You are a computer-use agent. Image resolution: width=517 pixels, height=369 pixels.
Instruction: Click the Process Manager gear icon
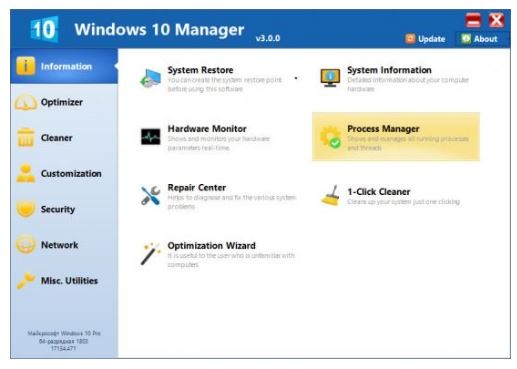coord(330,137)
